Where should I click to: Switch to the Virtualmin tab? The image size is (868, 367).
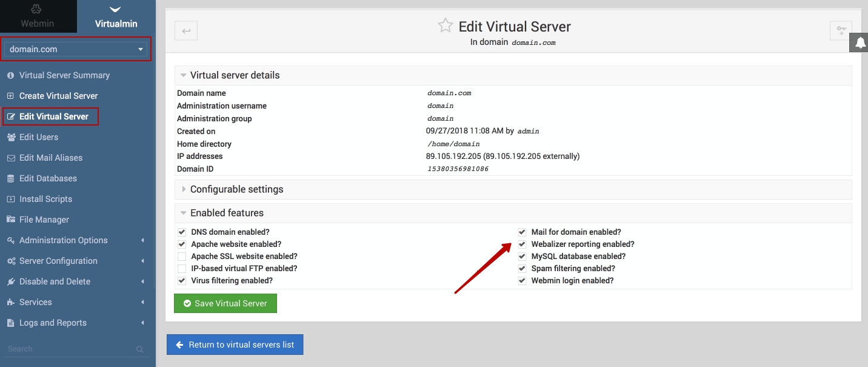pyautogui.click(x=116, y=17)
